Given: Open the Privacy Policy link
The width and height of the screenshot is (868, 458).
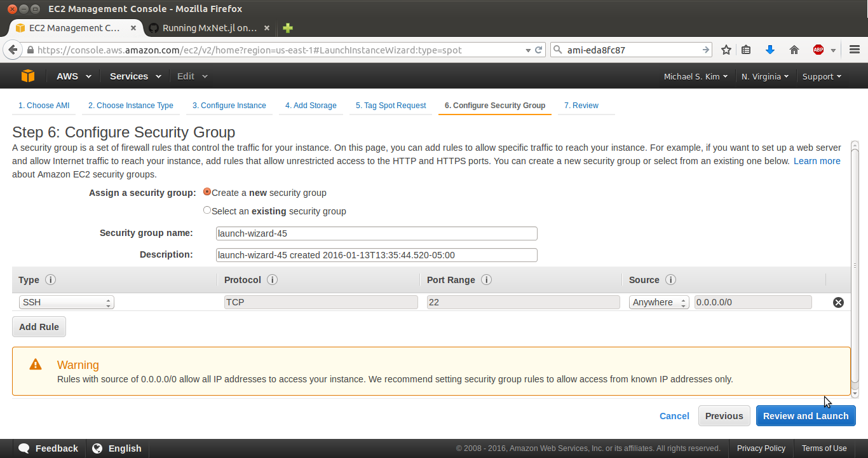Looking at the screenshot, I should tap(761, 448).
